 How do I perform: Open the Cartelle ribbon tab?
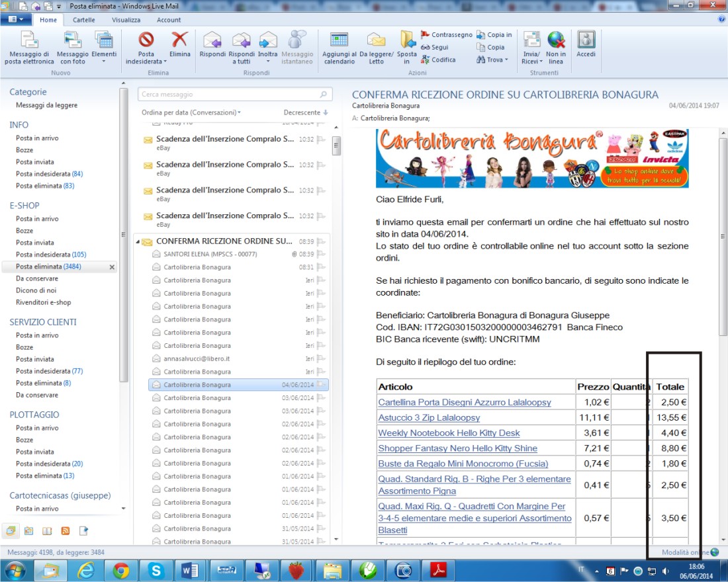(x=84, y=20)
